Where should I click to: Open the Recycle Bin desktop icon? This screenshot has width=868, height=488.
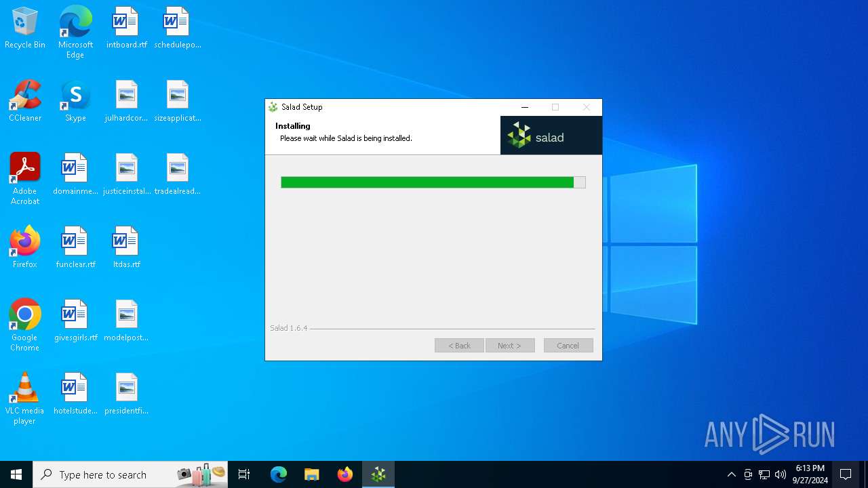tap(25, 28)
